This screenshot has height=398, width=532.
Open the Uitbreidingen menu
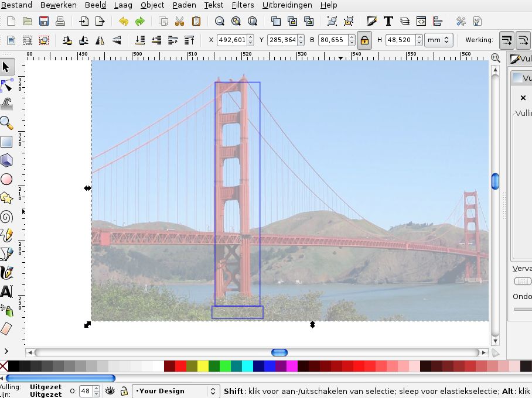[x=287, y=5]
